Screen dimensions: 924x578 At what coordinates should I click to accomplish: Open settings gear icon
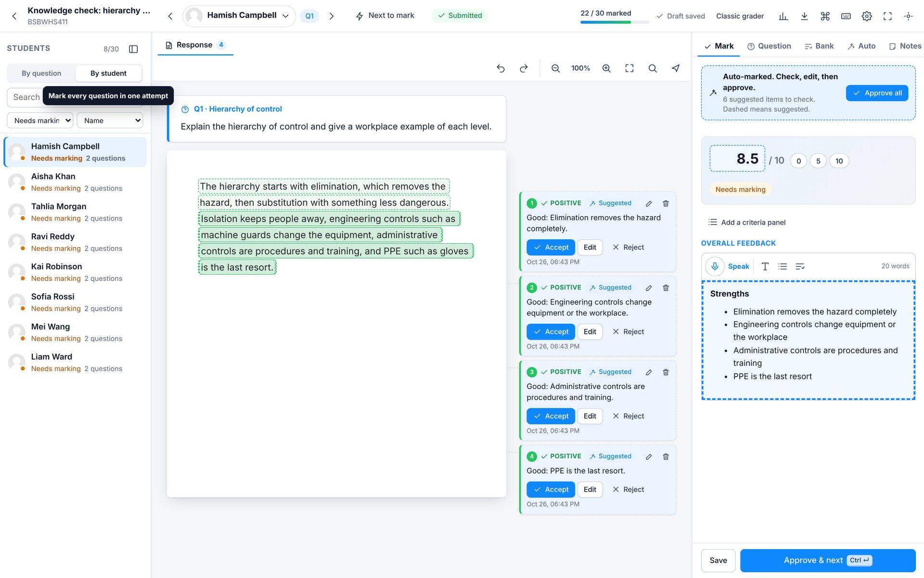tap(867, 16)
